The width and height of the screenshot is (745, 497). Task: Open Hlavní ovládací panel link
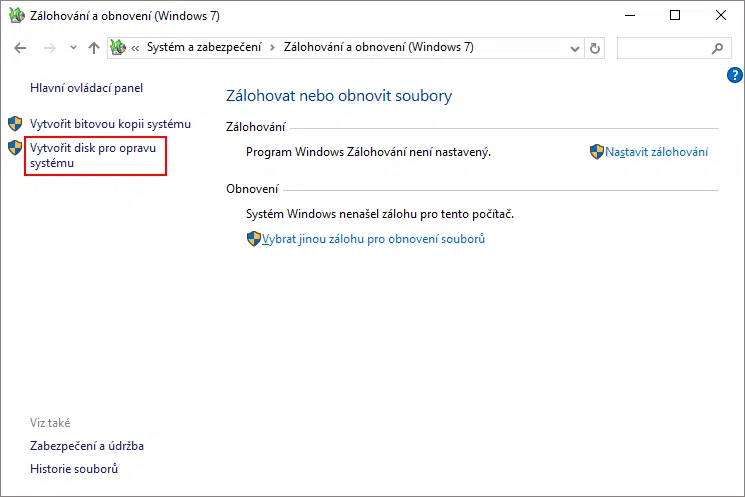coord(86,88)
